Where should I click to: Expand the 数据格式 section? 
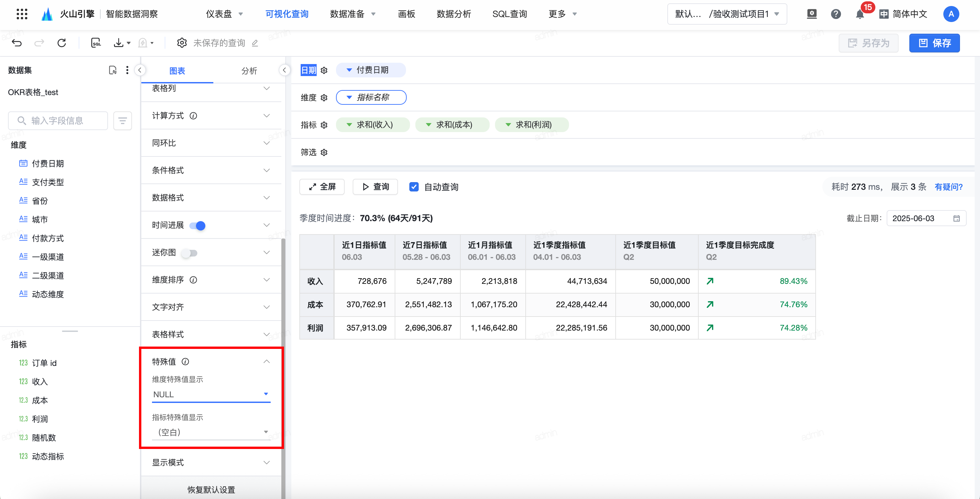[x=211, y=197]
